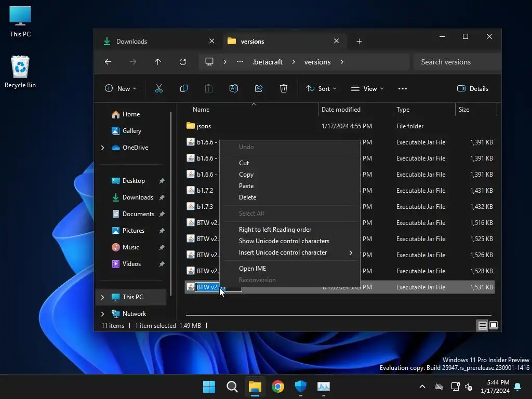Click the Delete trash icon in toolbar

pos(284,88)
